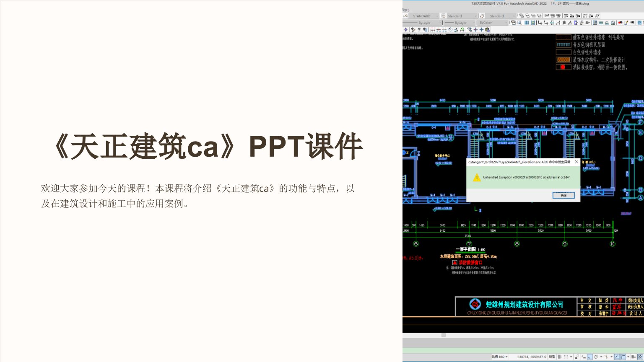Click the welcome paragraph starting 欢迎大家参加

[x=198, y=196]
